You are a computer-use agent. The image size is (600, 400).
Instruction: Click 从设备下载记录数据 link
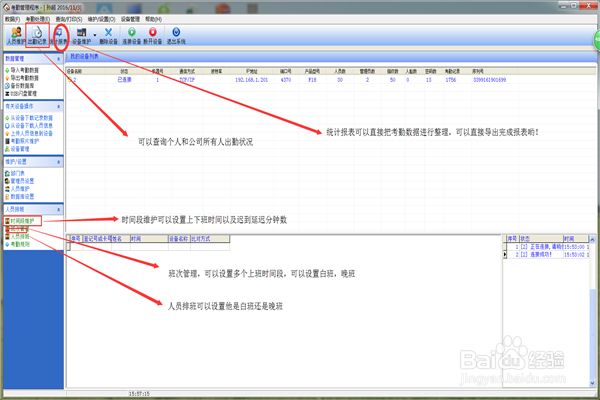[x=29, y=118]
